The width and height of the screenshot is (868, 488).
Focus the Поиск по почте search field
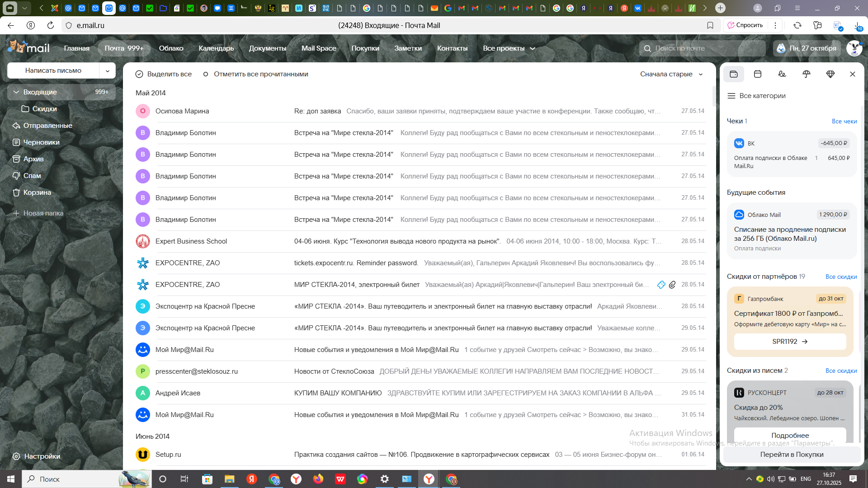click(705, 48)
